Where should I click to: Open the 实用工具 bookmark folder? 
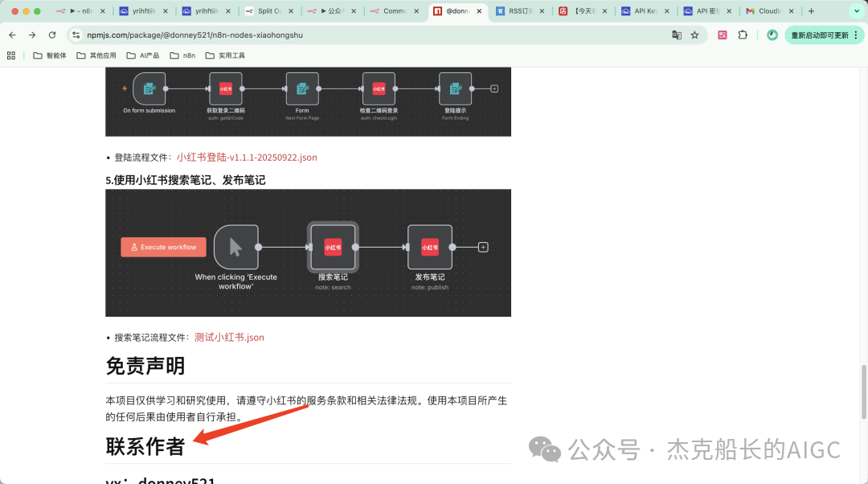[x=225, y=55]
